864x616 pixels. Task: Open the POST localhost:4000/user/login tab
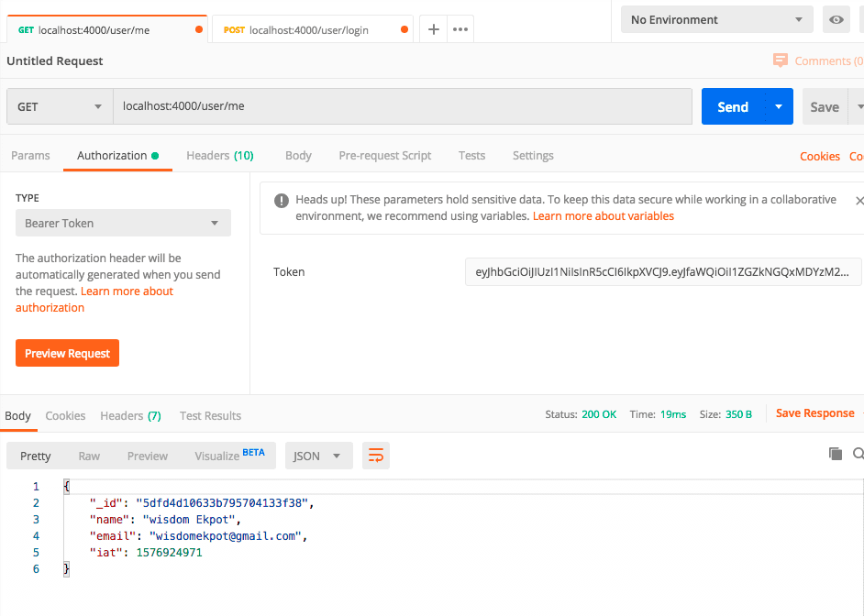click(308, 29)
